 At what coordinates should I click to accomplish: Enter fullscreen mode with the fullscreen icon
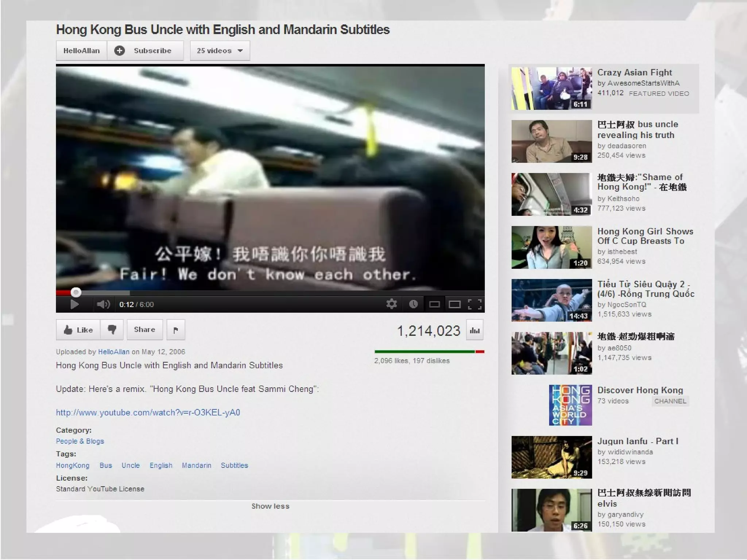475,304
